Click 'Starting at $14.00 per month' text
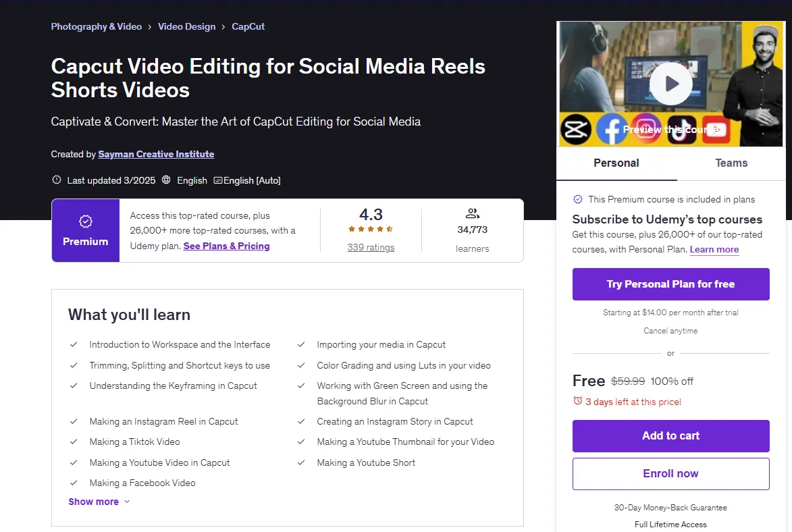Image resolution: width=792 pixels, height=532 pixels. [x=670, y=312]
